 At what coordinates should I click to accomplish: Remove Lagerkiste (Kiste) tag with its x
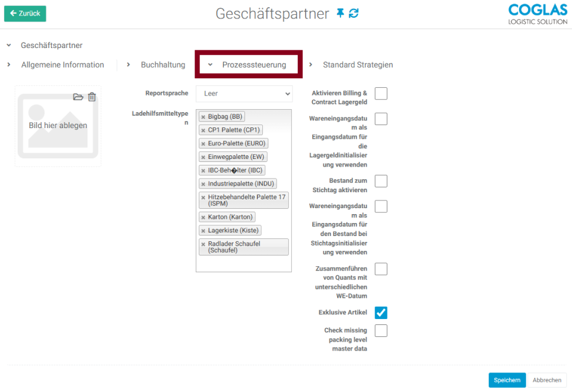click(x=203, y=231)
